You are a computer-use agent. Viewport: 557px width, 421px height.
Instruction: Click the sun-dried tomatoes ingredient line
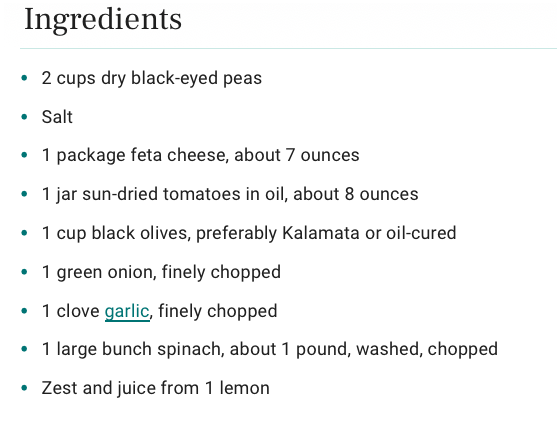click(230, 194)
